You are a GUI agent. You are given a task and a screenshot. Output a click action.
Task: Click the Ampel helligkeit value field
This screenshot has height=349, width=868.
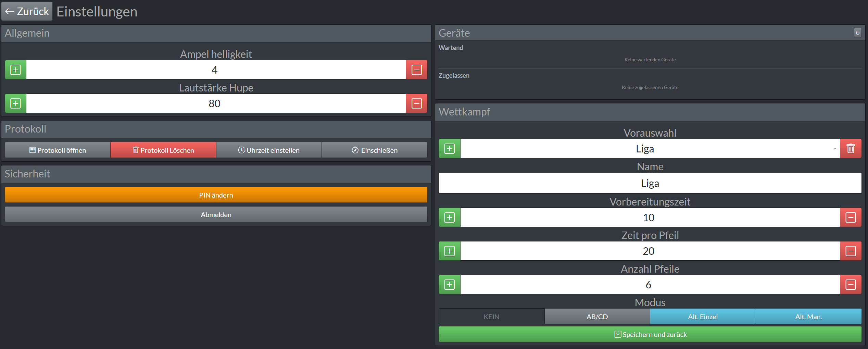(216, 70)
